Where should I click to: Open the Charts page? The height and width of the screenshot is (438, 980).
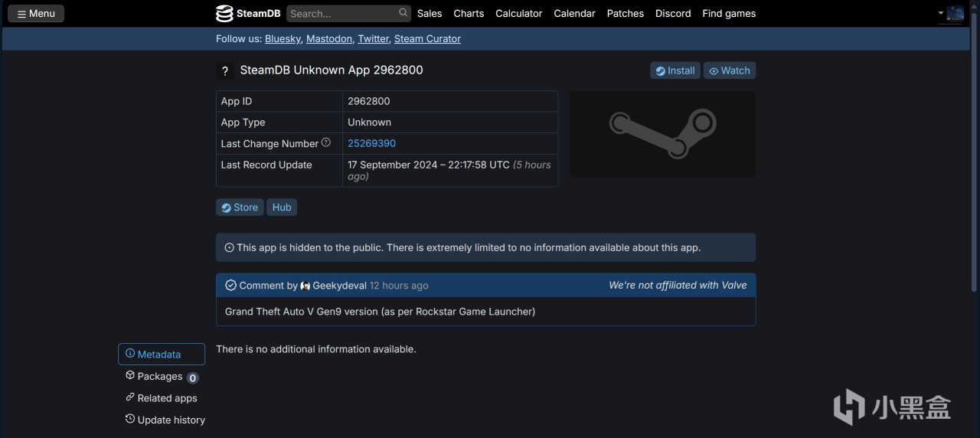coord(469,13)
